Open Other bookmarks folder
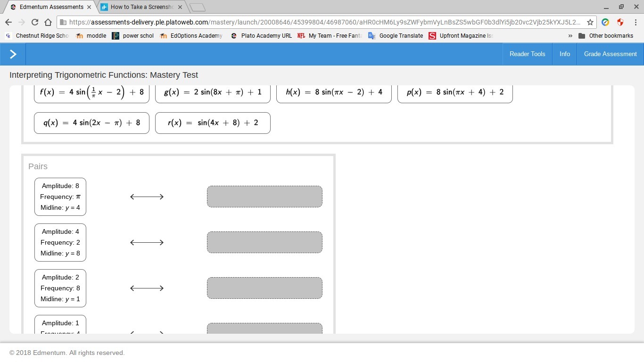This screenshot has height=362, width=644. pos(606,36)
